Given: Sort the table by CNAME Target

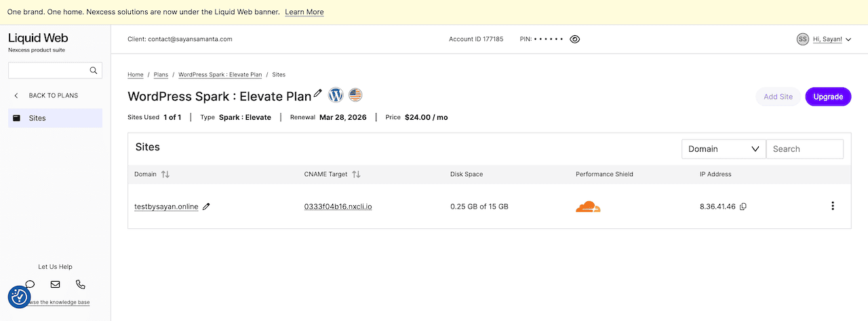Looking at the screenshot, I should pyautogui.click(x=356, y=174).
